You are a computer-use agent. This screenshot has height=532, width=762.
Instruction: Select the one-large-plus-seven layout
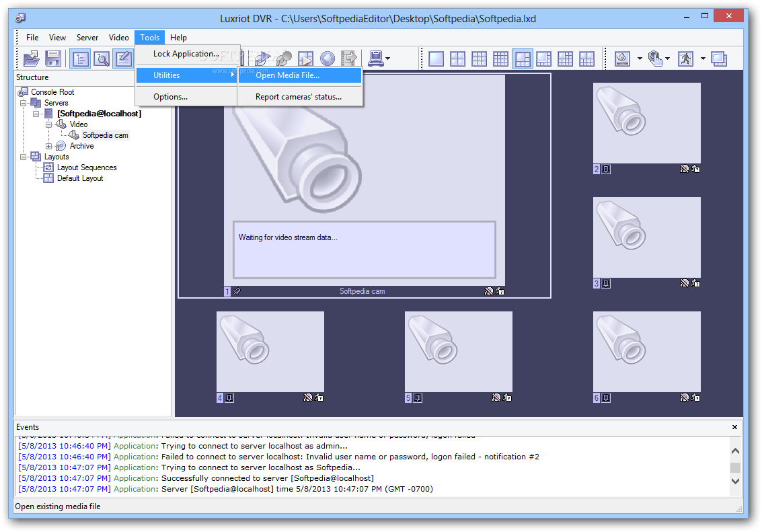544,59
